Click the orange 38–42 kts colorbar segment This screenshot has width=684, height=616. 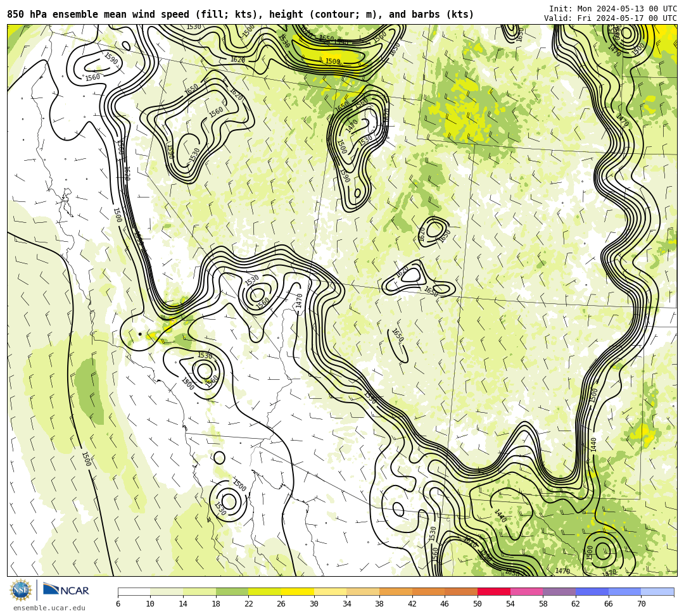pyautogui.click(x=396, y=591)
